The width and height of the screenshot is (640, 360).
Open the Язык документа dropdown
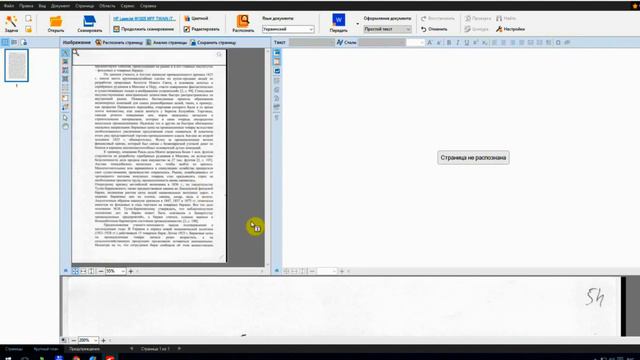(x=288, y=29)
